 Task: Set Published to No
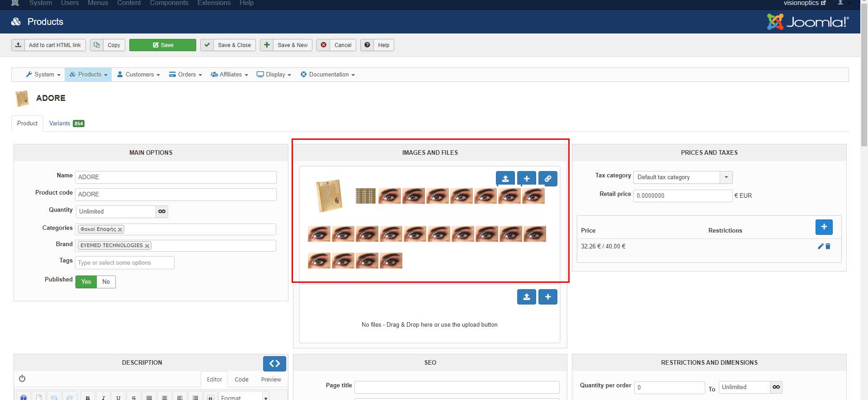coord(106,282)
